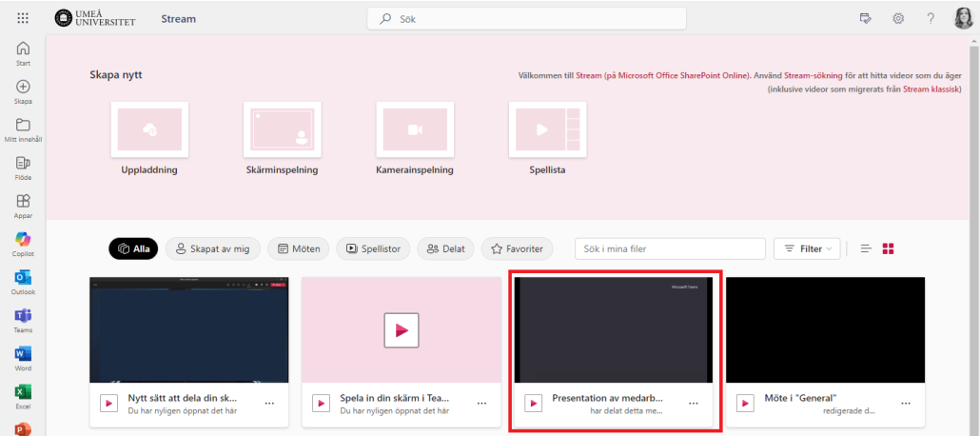Click the Sök i mina filer field
This screenshot has height=436, width=980.
tap(670, 249)
